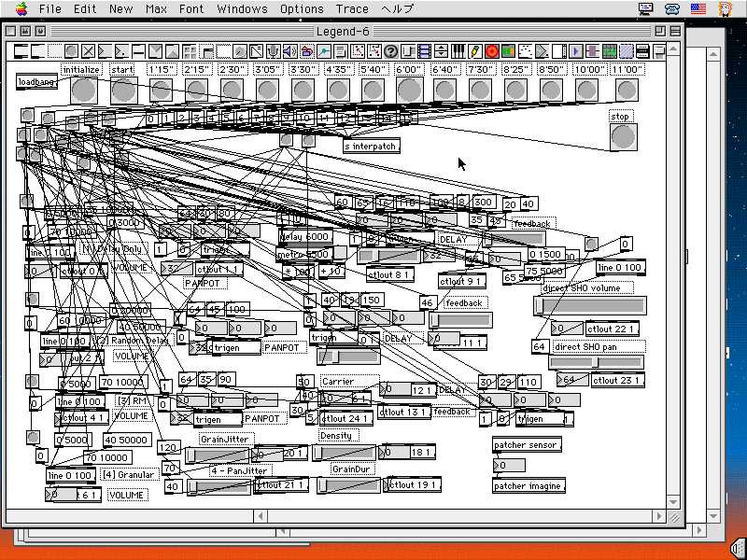Pick the pencil icon in the palette
Viewport: 747px width, 560px height.
pos(474,50)
